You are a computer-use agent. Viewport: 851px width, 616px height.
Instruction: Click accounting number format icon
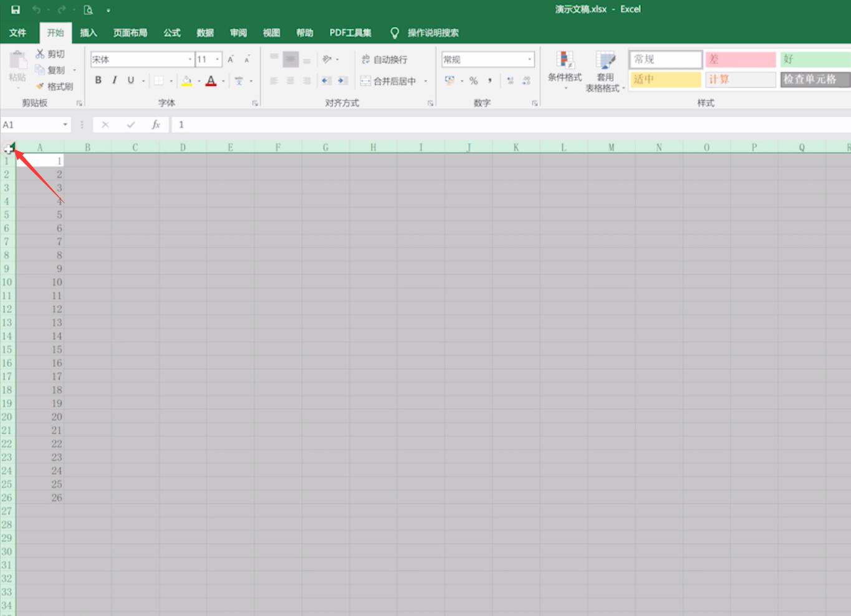450,80
